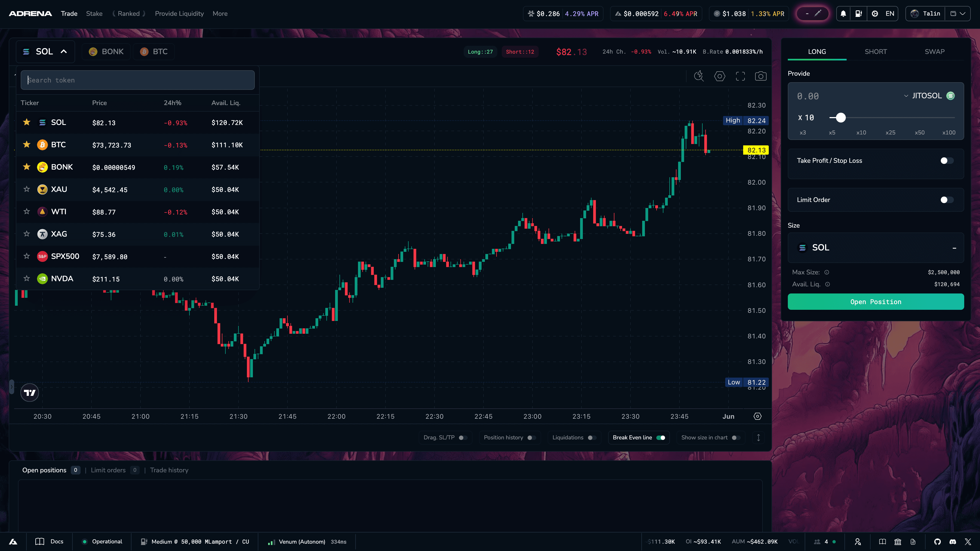Take a chart snapshot with camera icon
The image size is (980, 551).
click(x=761, y=76)
